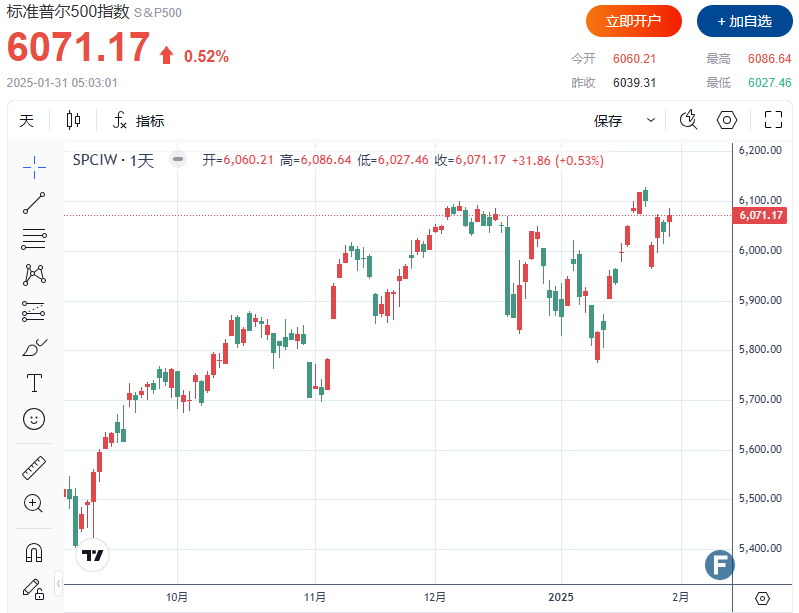Image resolution: width=799 pixels, height=613 pixels.
Task: Toggle lock all drawing tools
Action: (34, 587)
